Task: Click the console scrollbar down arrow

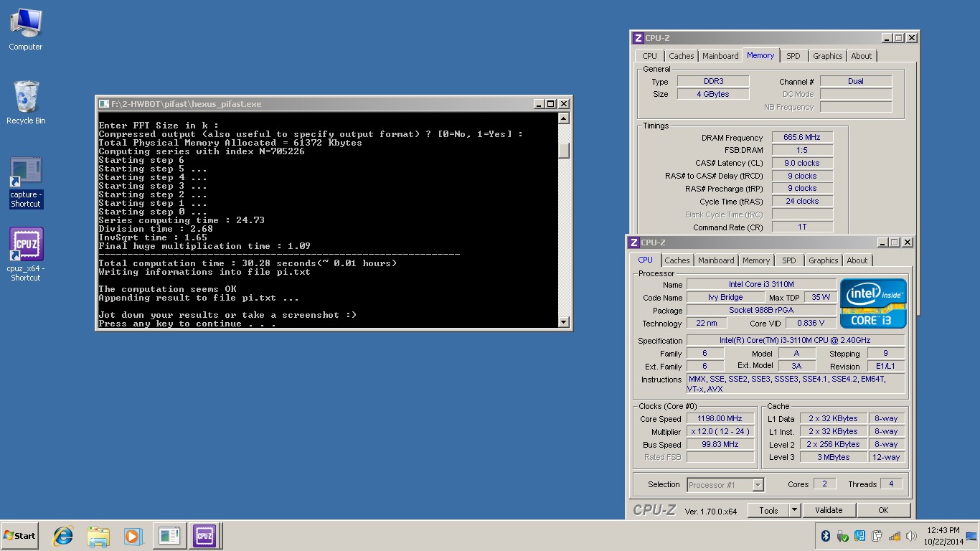Action: [x=563, y=322]
